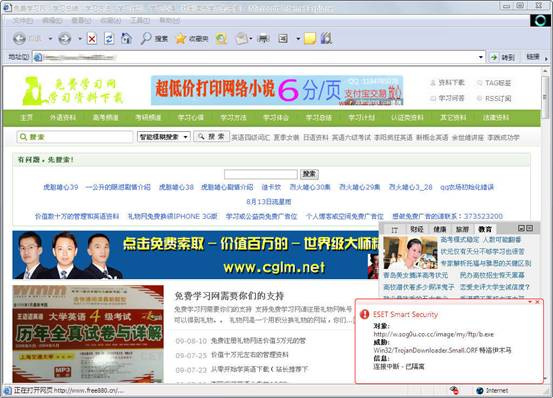Close the ESET Smart Security popup
Image resolution: width=553 pixels, height=398 pixels.
tap(537, 302)
